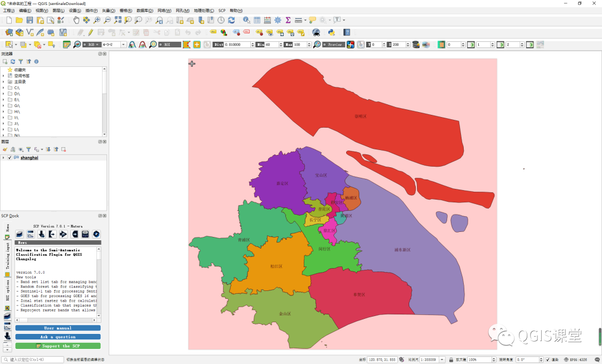
Task: Click the Browser tree vertical scrollbar
Action: 104,101
